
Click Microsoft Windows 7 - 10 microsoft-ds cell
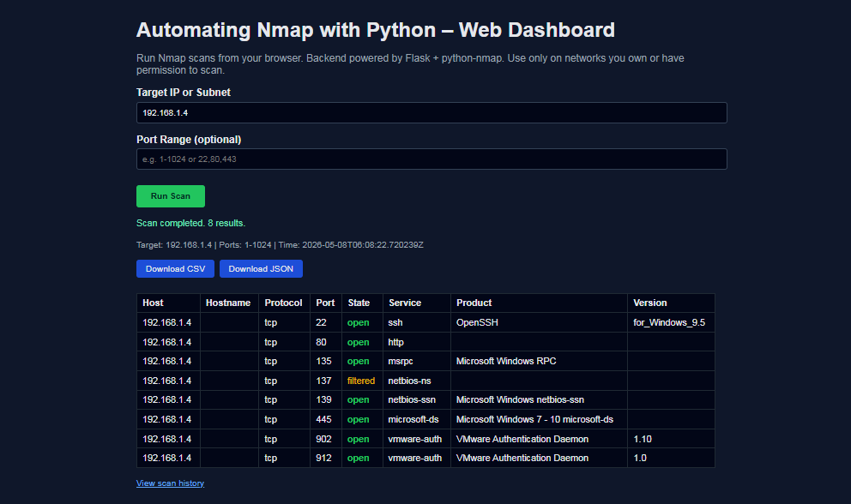pos(539,419)
